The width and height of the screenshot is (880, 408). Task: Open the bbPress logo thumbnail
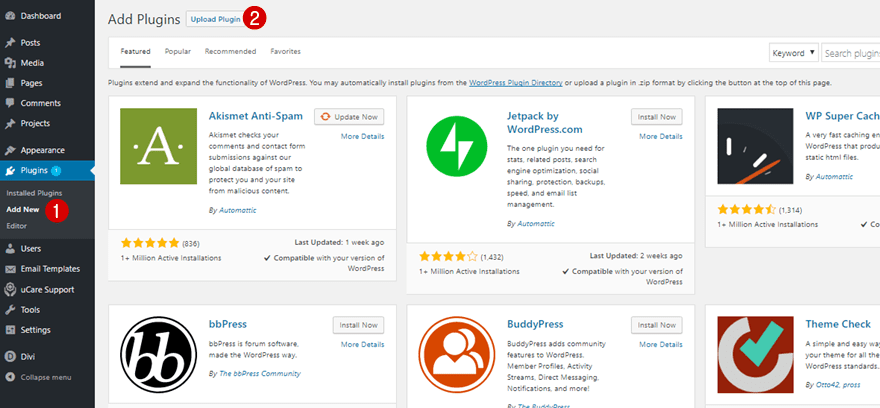click(x=158, y=355)
